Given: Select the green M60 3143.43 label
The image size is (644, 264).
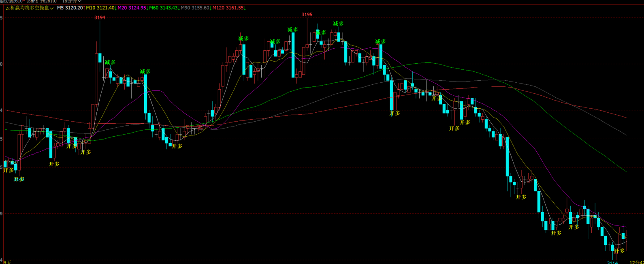Looking at the screenshot, I should coord(163,8).
